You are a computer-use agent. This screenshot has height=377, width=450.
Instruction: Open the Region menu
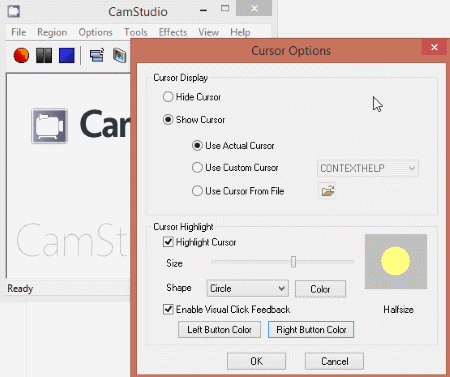click(x=52, y=32)
